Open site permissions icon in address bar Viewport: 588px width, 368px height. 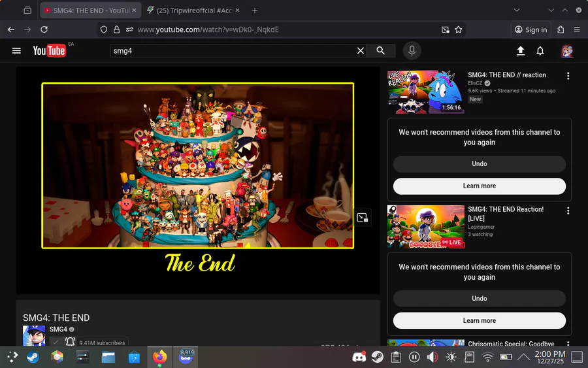[129, 29]
